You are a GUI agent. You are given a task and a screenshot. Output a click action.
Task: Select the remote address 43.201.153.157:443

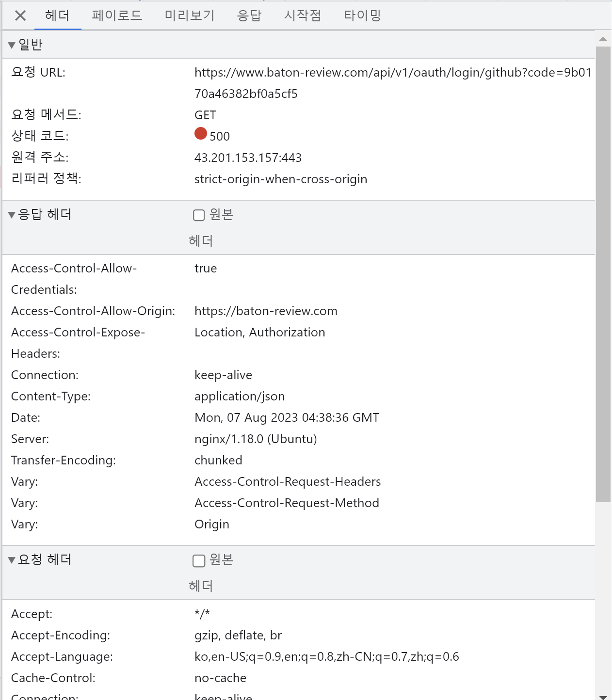click(248, 157)
